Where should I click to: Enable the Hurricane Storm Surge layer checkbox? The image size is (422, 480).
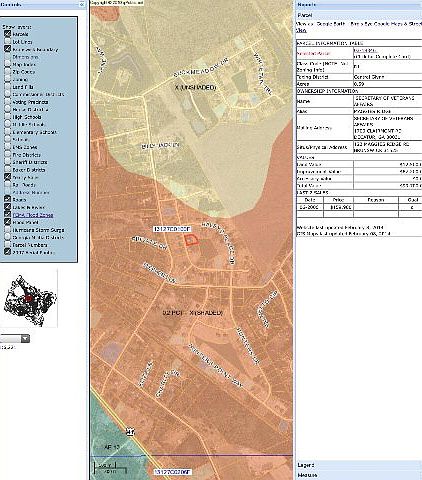click(x=8, y=230)
